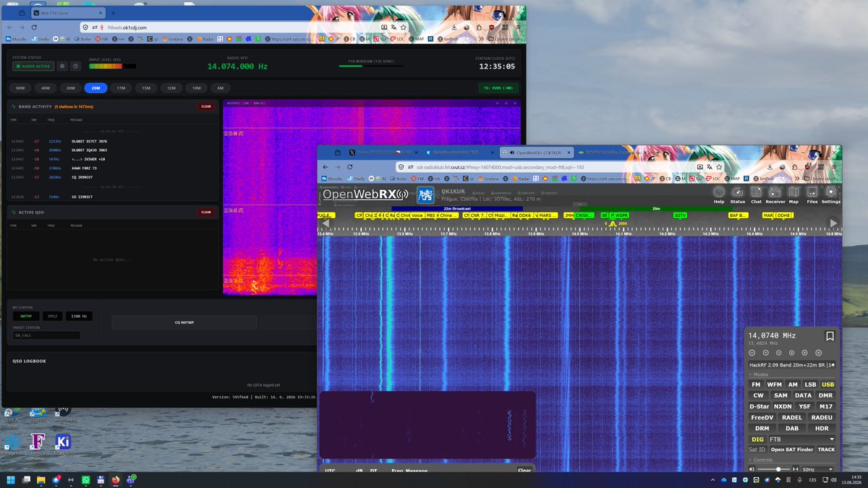868x488 pixels.
Task: Click the left arrow on OpenWebRX frequency scale
Action: [325, 223]
